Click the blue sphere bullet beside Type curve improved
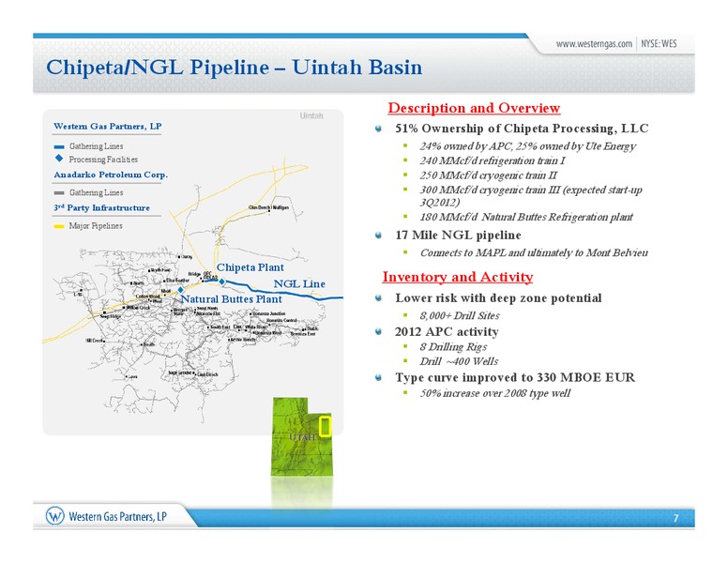 (x=379, y=377)
